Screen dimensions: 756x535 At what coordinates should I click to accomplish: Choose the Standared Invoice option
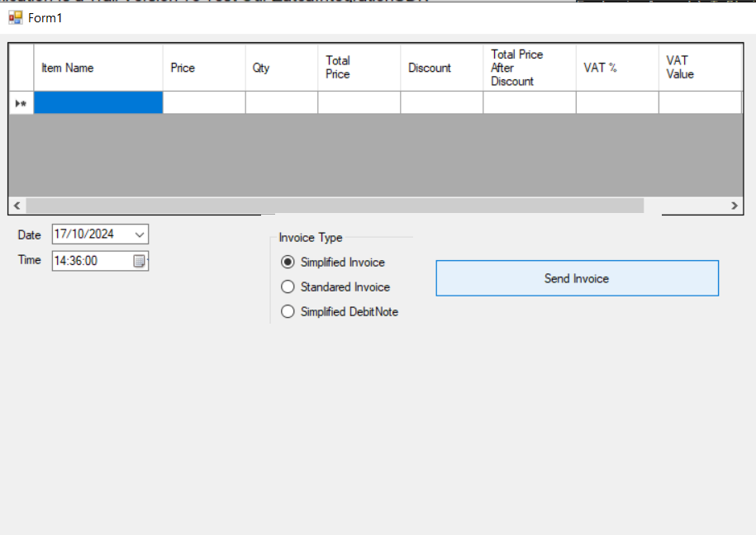pos(288,287)
